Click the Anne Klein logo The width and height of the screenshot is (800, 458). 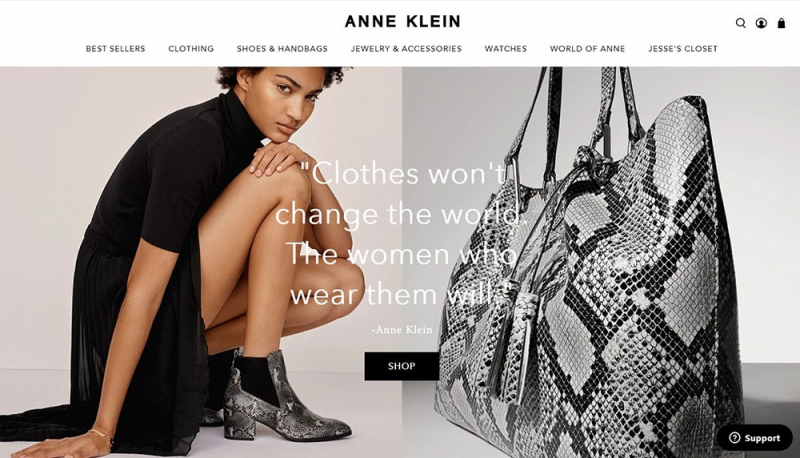click(x=402, y=21)
